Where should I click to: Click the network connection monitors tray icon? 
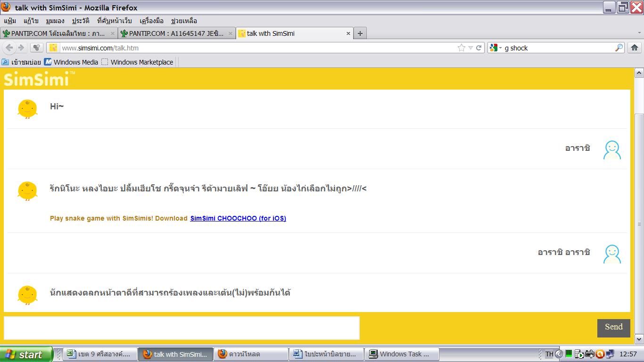[x=610, y=354]
